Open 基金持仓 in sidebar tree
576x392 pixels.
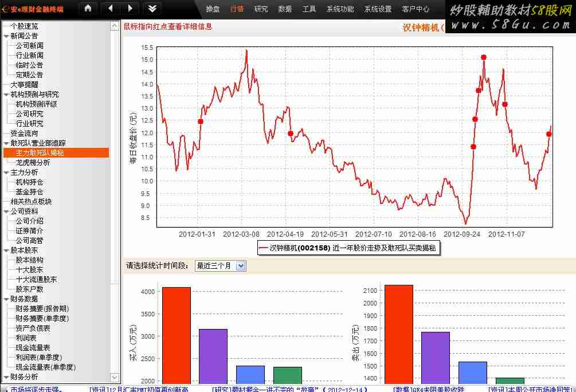coord(29,192)
